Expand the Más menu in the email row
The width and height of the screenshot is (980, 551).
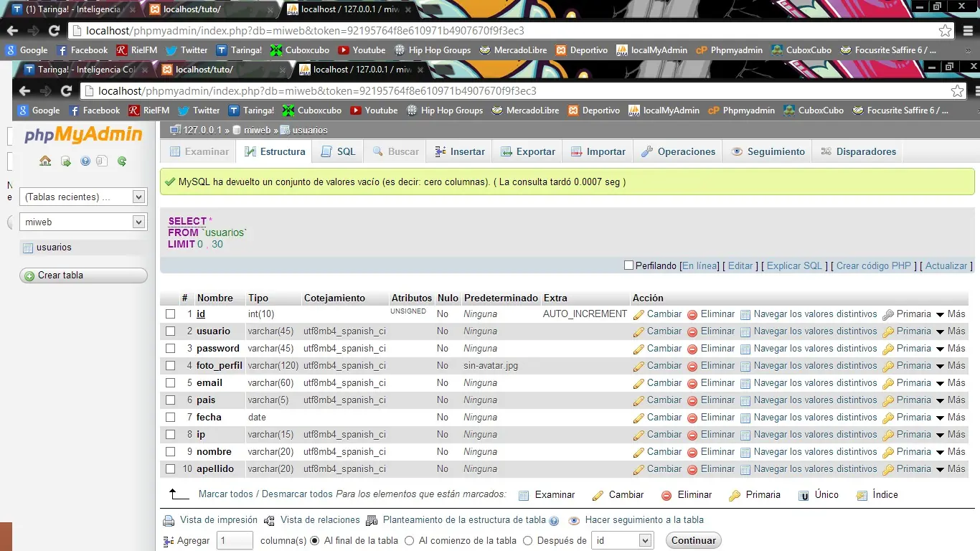[951, 383]
